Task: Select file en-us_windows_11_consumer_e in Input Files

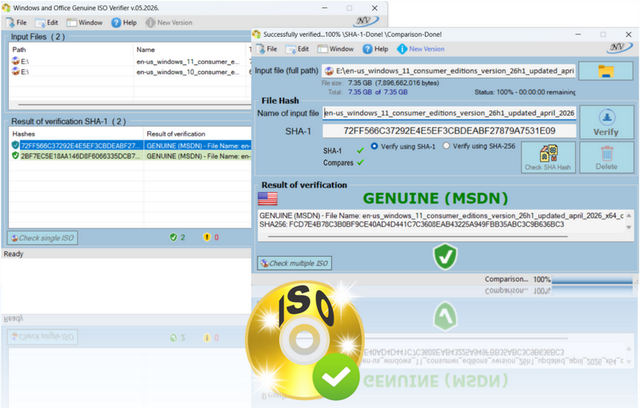Action: coord(188,62)
